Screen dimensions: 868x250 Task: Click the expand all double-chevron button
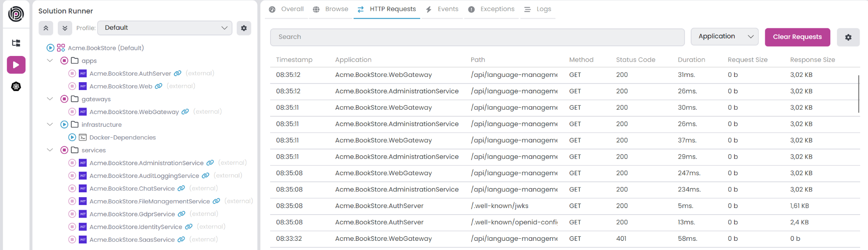point(65,28)
